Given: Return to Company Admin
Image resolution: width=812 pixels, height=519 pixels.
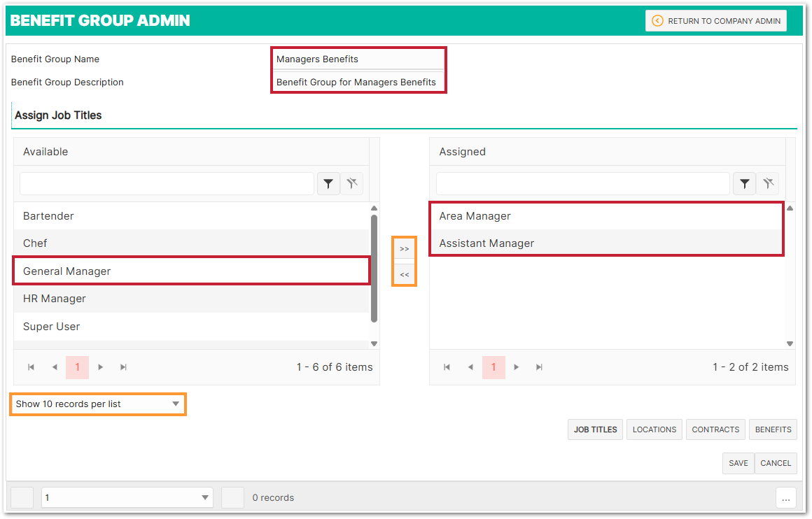Looking at the screenshot, I should click(716, 21).
